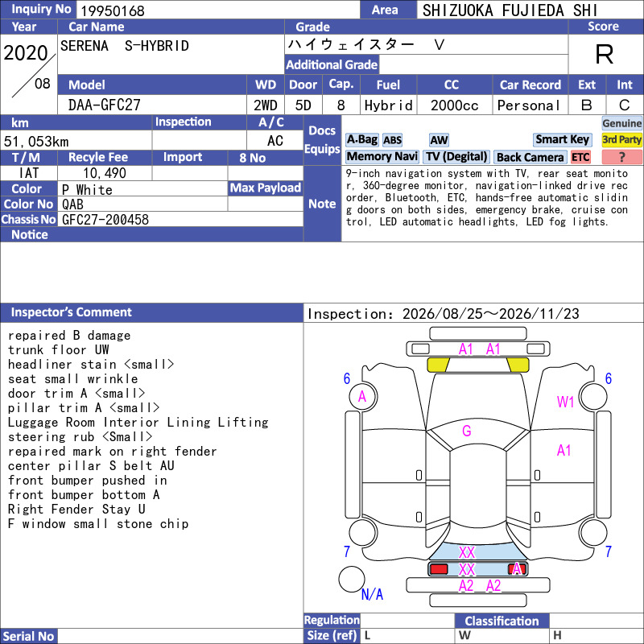Click the Serial No label
The image size is (644, 644).
pyautogui.click(x=29, y=636)
